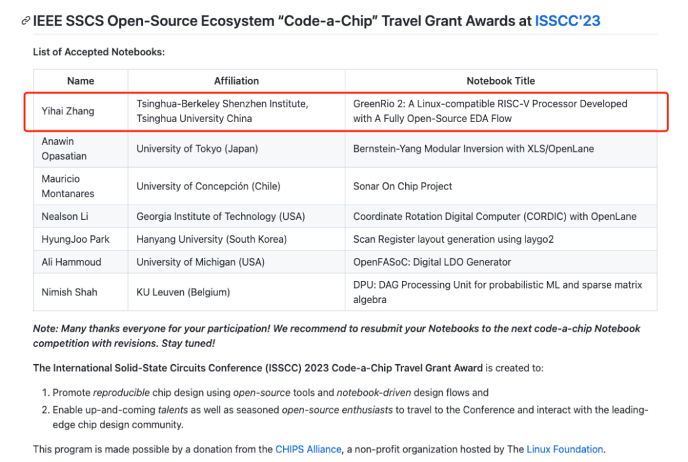This screenshot has width=688, height=462.
Task: Click the Sonar On Chip Project title
Action: click(402, 186)
